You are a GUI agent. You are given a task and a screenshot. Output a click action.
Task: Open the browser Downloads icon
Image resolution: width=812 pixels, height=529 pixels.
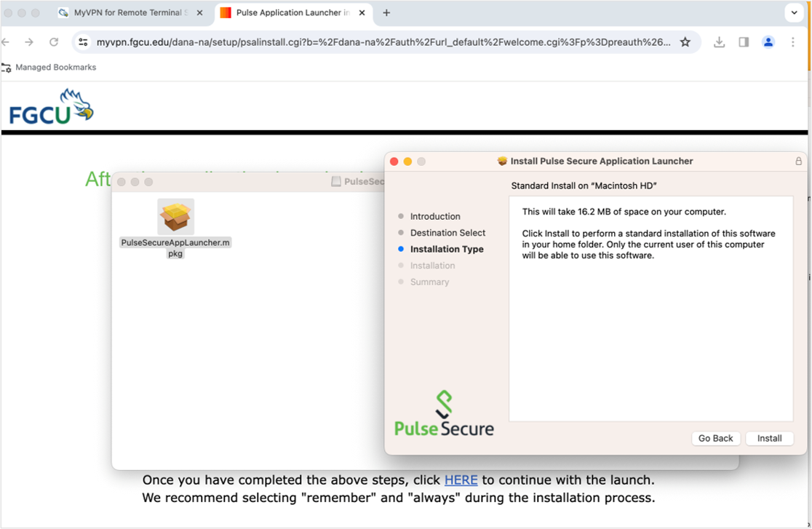tap(720, 41)
